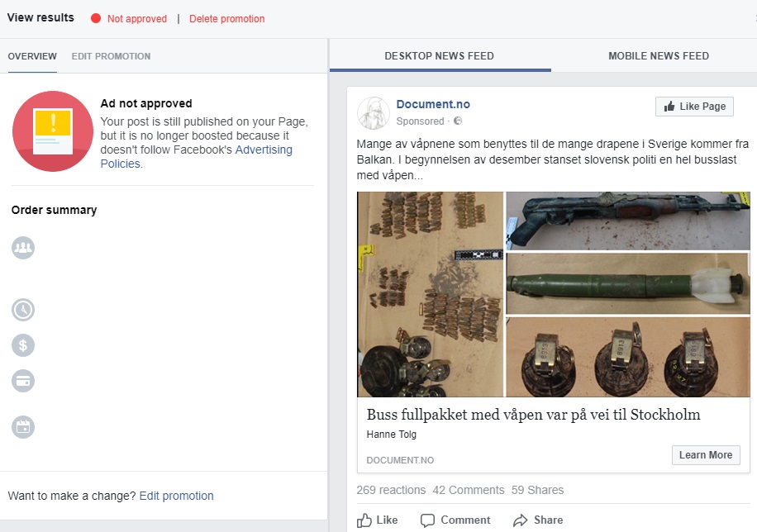
Task: Click the credit card payment icon
Action: [x=23, y=381]
